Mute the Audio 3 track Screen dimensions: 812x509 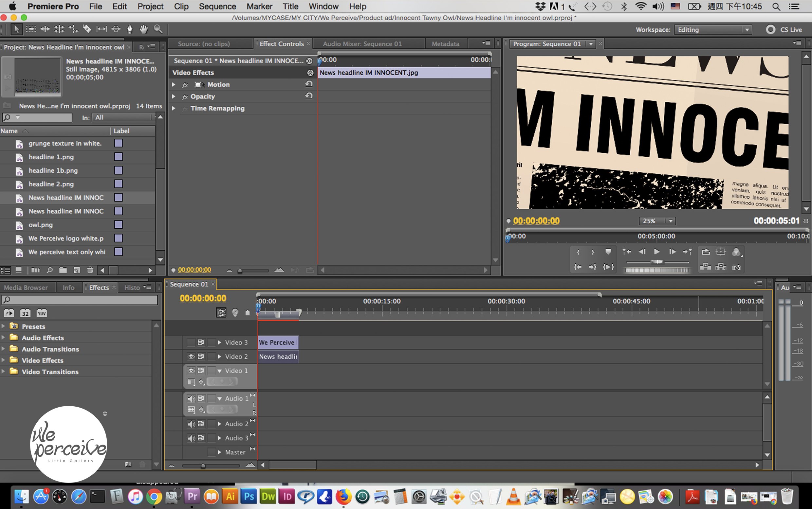coord(191,438)
